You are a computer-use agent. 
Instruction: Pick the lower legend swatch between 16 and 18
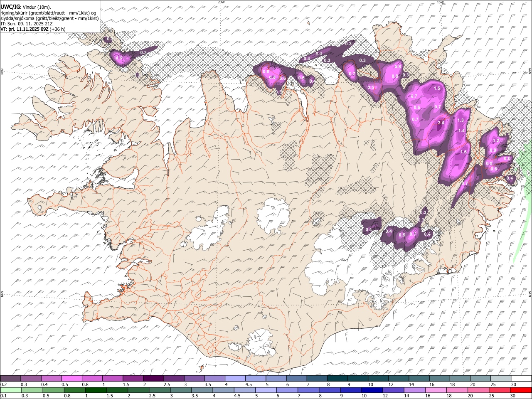(436, 390)
